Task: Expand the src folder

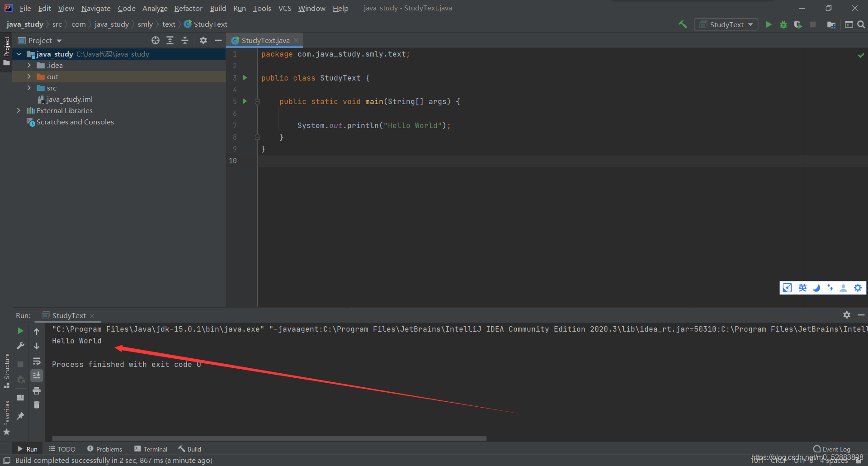Action: click(29, 88)
